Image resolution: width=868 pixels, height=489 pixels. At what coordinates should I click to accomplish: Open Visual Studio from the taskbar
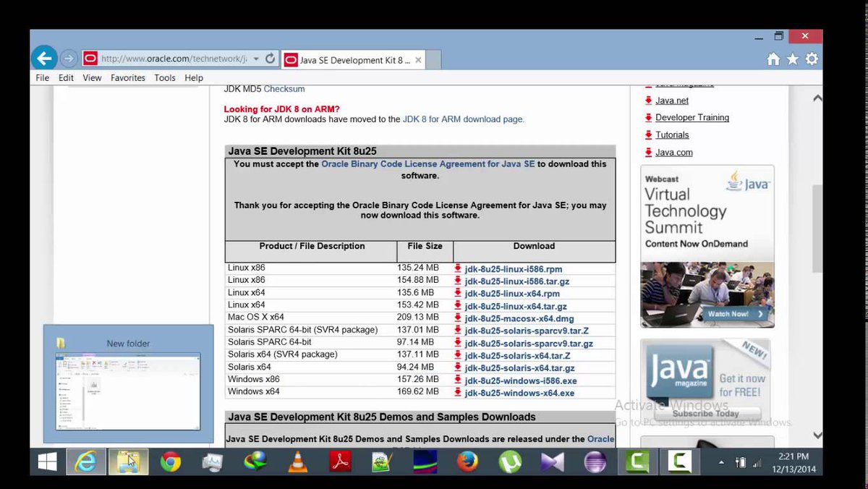pyautogui.click(x=553, y=462)
